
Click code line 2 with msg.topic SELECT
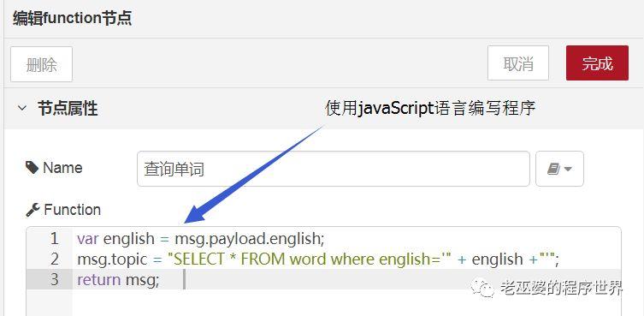(318, 259)
